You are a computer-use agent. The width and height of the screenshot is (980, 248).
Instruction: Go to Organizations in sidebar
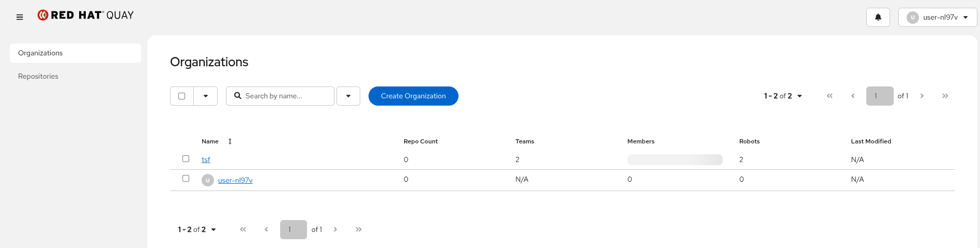[x=75, y=53]
